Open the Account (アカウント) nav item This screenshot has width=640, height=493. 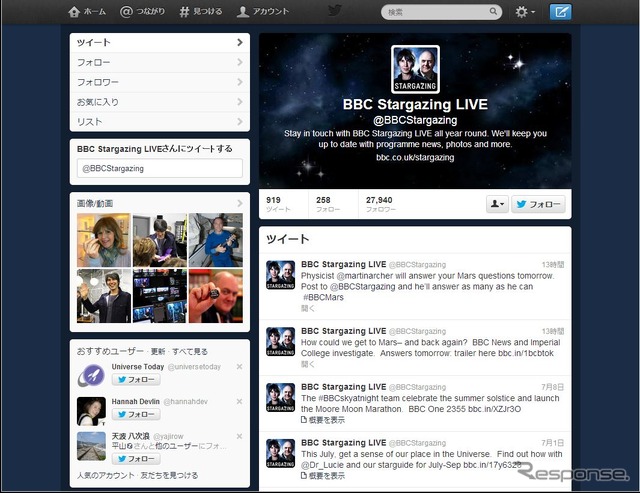tap(263, 12)
